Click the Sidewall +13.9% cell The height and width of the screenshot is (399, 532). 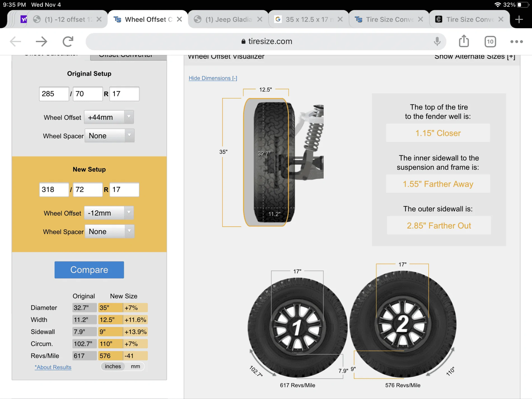(x=136, y=332)
